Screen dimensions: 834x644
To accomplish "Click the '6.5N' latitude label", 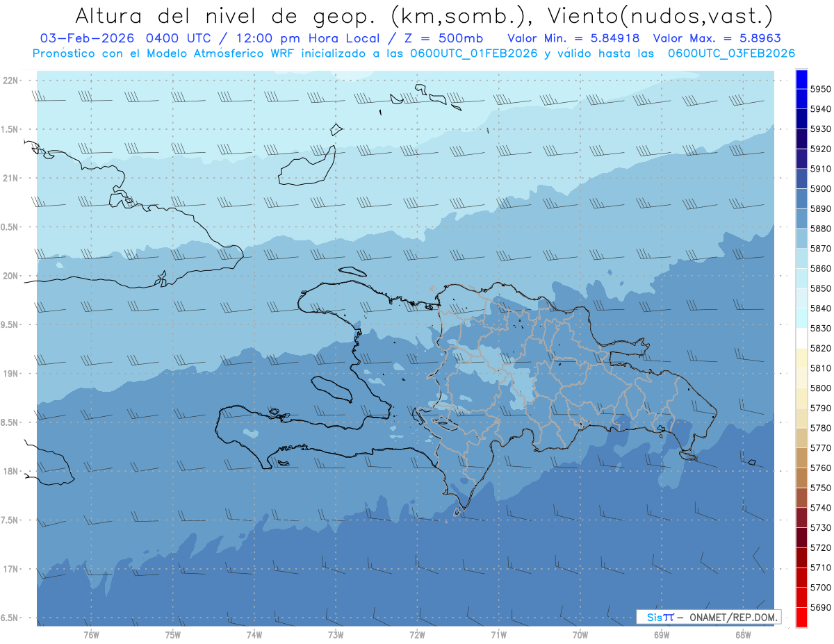I will [10, 618].
